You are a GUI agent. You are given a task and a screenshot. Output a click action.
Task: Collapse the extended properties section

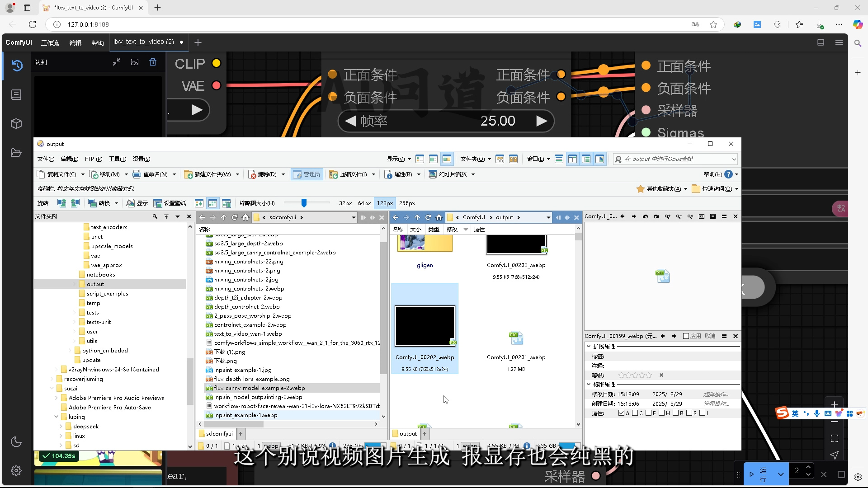[589, 347]
